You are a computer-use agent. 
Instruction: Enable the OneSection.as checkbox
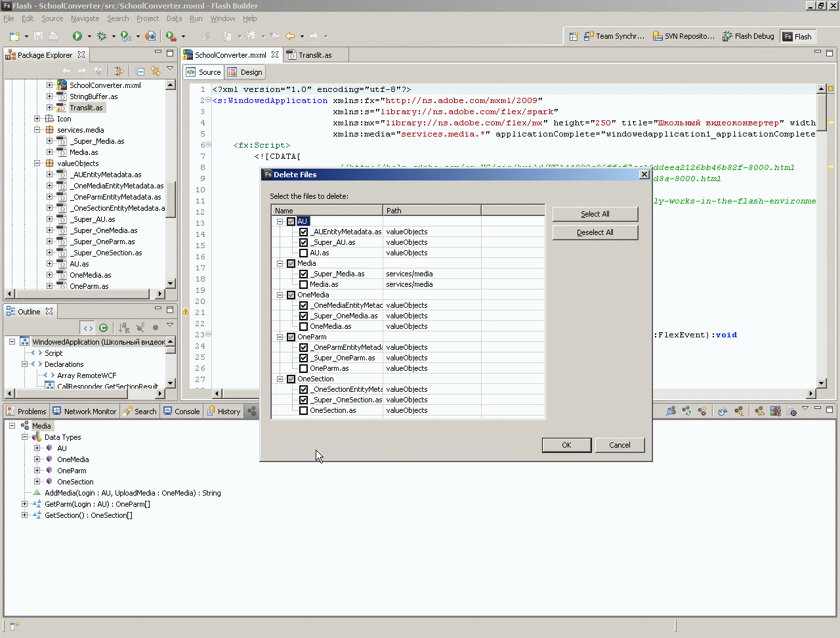pos(303,410)
